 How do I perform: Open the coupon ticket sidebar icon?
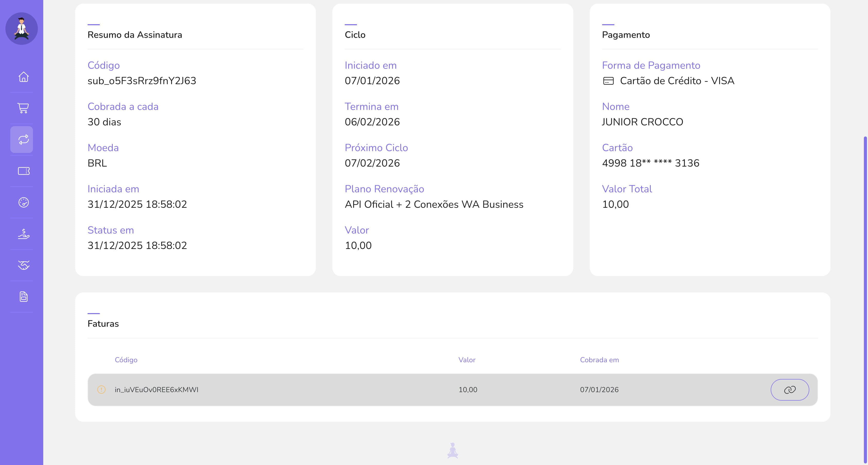pyautogui.click(x=23, y=171)
